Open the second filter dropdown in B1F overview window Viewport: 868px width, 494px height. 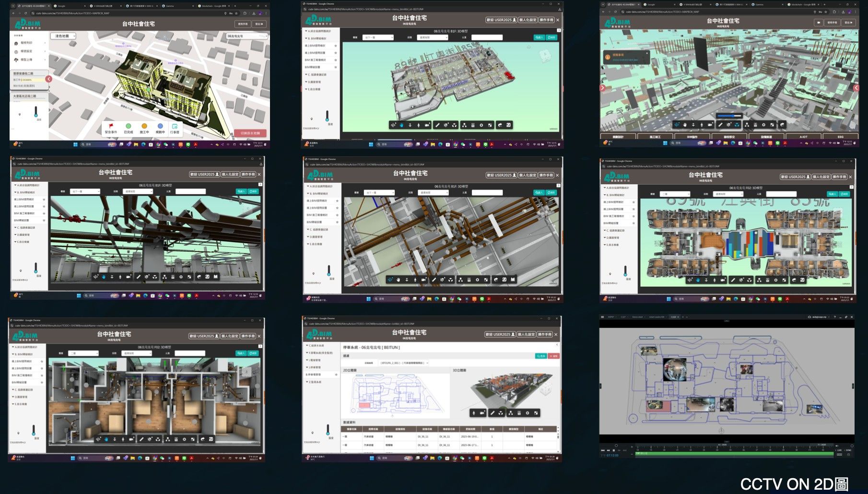[432, 37]
